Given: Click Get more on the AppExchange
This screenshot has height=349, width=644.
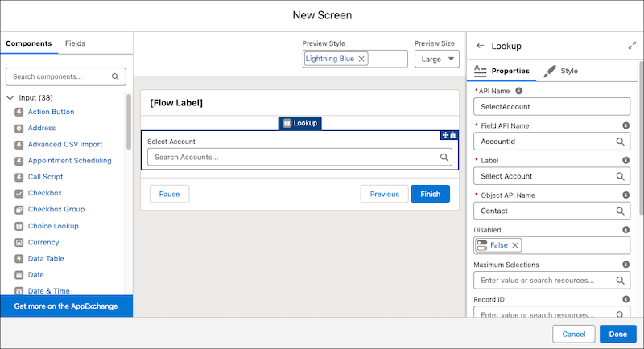Looking at the screenshot, I should point(66,306).
